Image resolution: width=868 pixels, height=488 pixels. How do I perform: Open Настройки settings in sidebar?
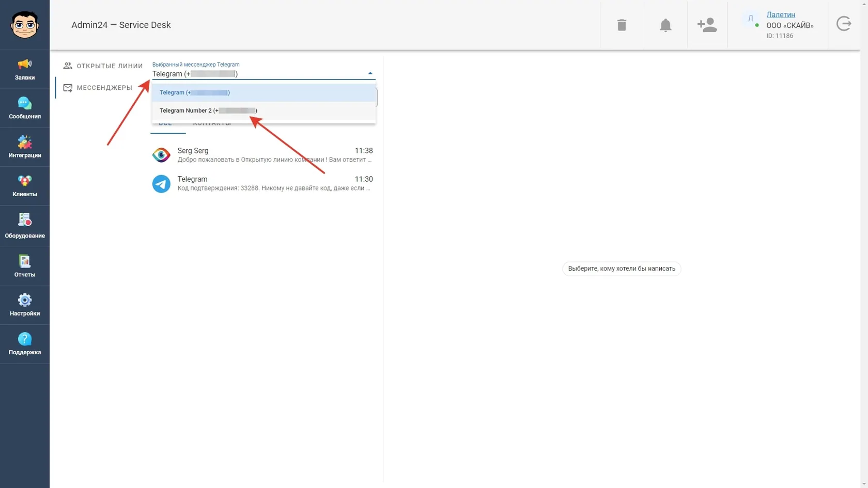pyautogui.click(x=25, y=305)
